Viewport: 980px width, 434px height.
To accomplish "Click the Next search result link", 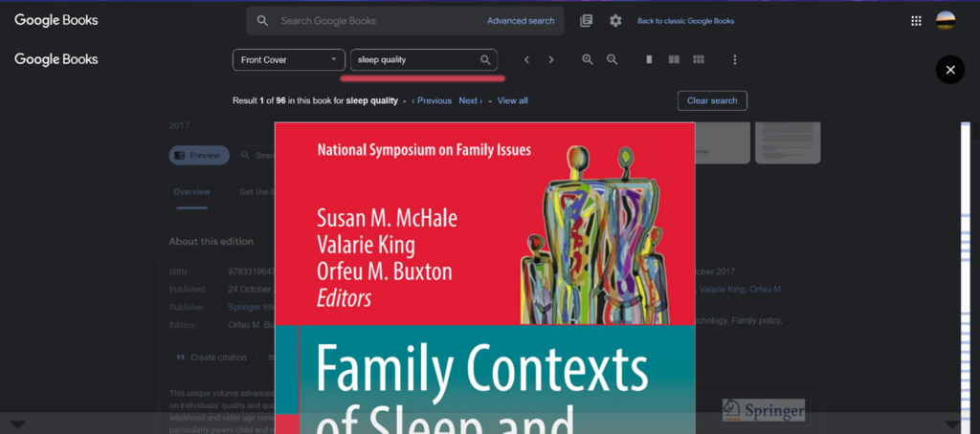I will pyautogui.click(x=471, y=100).
